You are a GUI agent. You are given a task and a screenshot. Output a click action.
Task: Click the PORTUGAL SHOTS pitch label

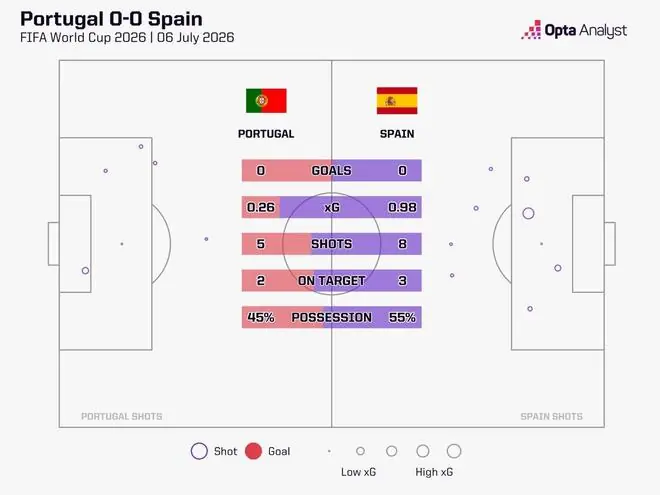[122, 416]
